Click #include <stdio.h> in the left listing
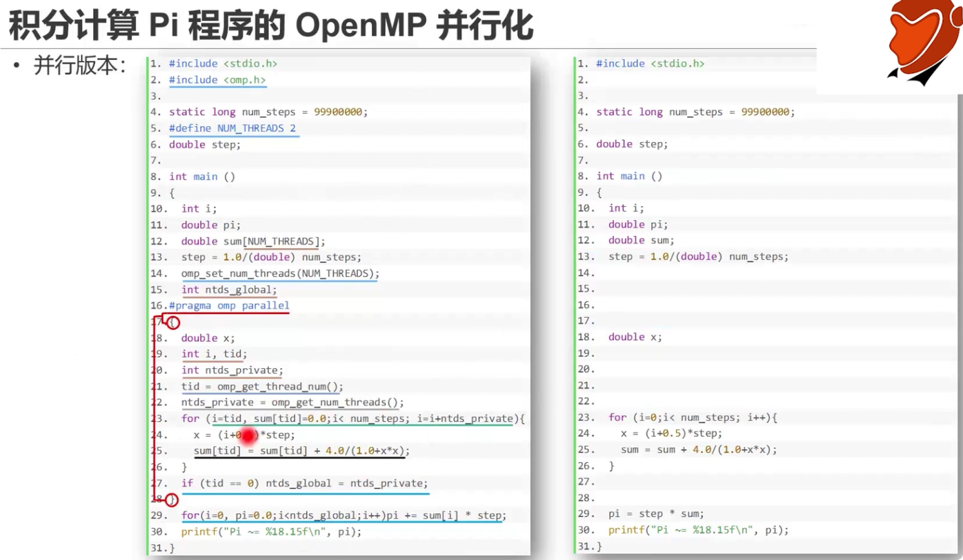 (x=223, y=63)
